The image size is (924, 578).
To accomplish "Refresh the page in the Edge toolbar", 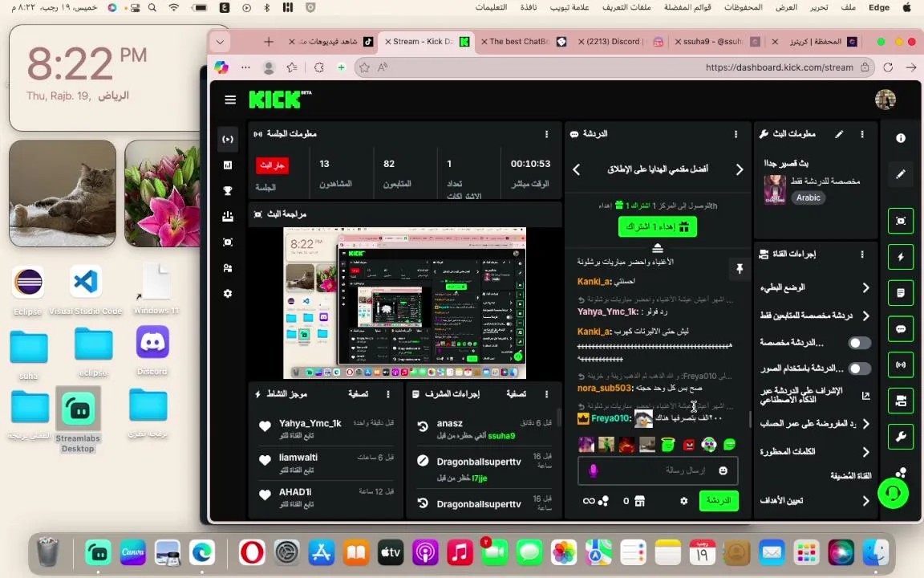I will (x=888, y=67).
